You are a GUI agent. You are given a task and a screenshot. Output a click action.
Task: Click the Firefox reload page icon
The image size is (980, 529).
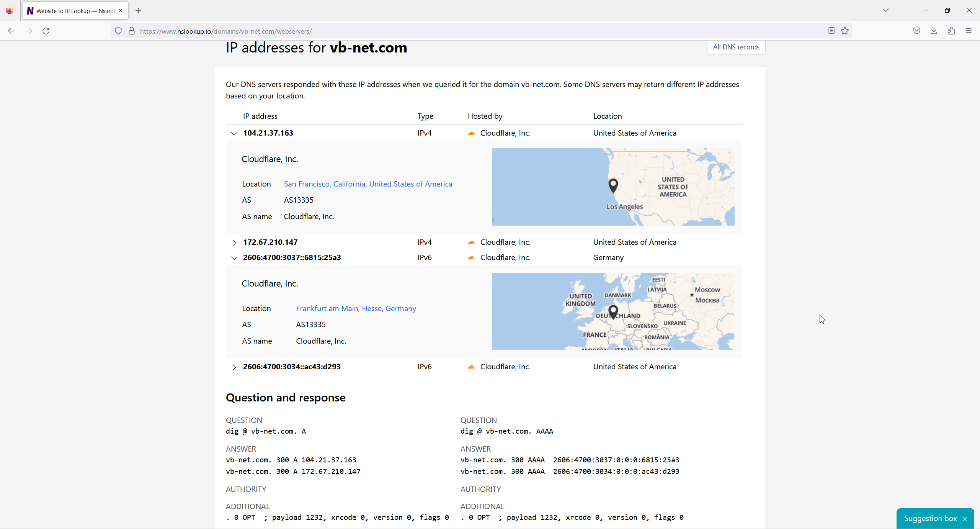46,31
